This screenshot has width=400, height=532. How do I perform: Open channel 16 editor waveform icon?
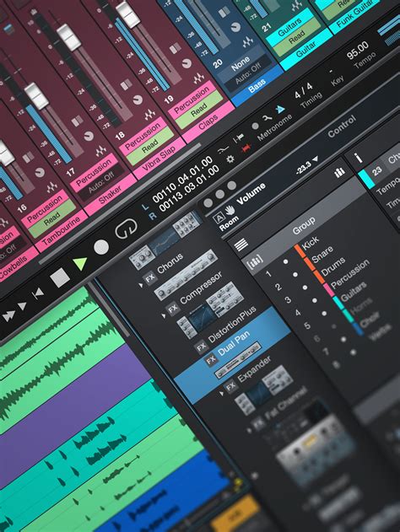[x=52, y=187]
